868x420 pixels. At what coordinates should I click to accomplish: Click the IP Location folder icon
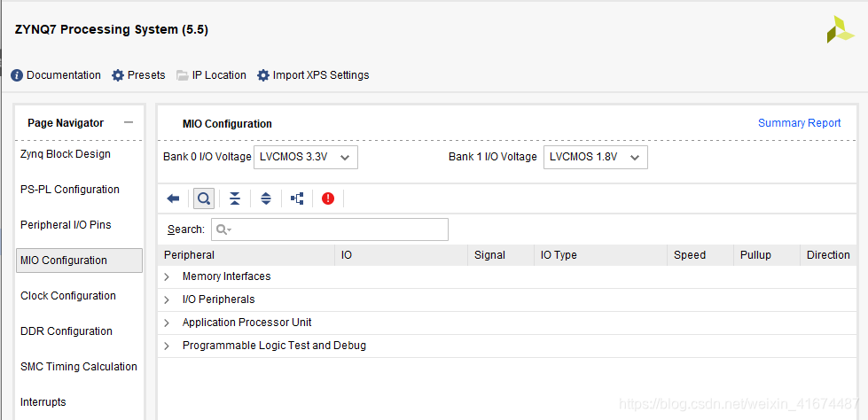(182, 75)
